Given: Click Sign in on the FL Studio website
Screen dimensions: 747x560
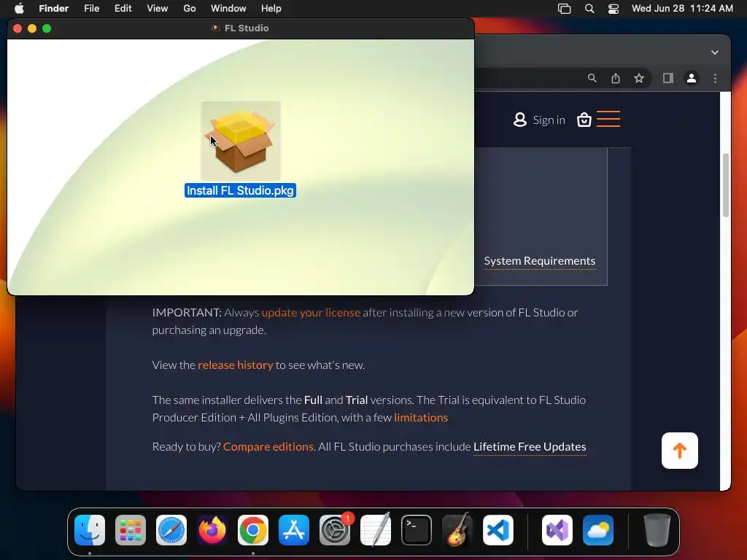Looking at the screenshot, I should 539,120.
